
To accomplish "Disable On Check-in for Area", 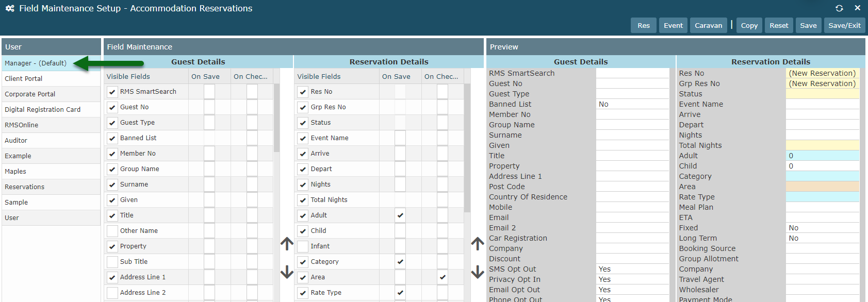I will 443,277.
